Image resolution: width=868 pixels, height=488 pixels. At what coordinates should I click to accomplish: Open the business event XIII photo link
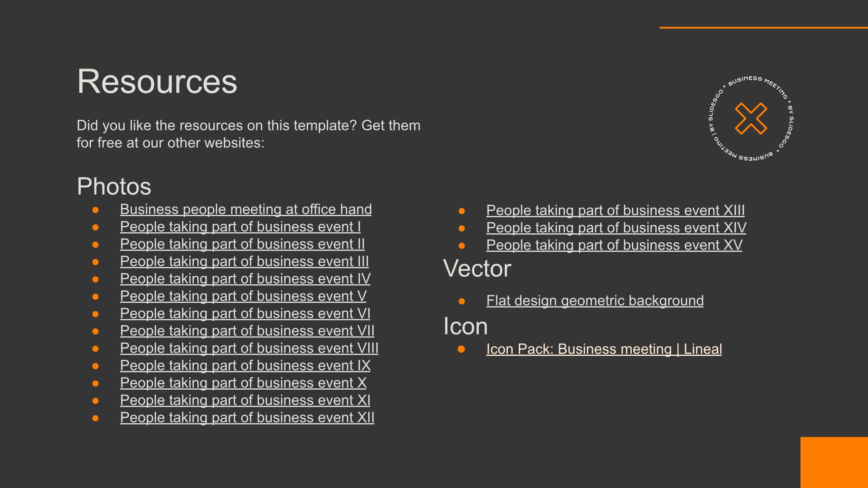point(615,210)
